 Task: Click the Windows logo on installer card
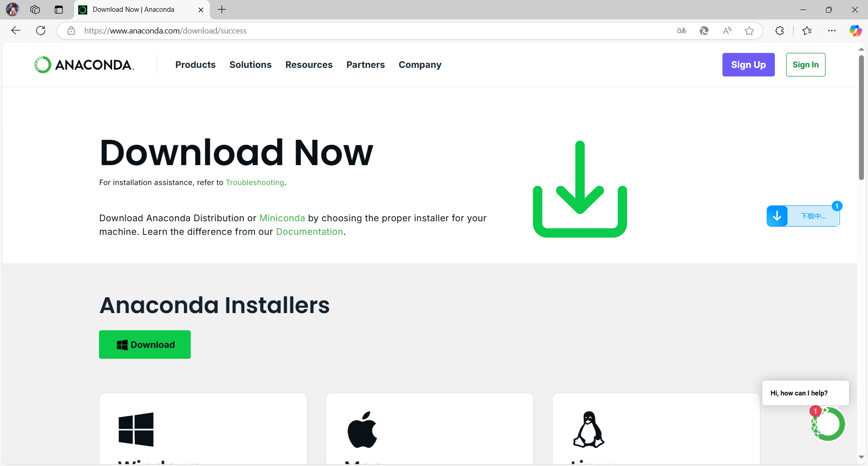(136, 429)
